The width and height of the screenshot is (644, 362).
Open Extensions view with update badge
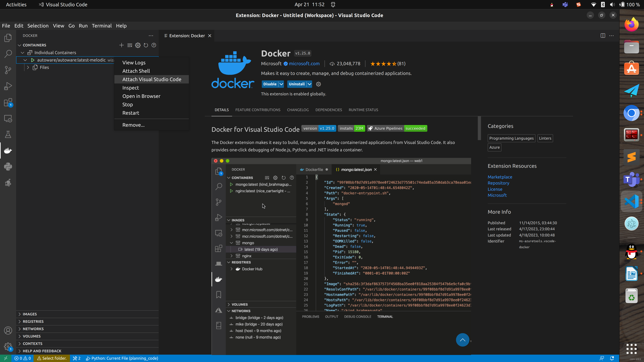[8, 102]
